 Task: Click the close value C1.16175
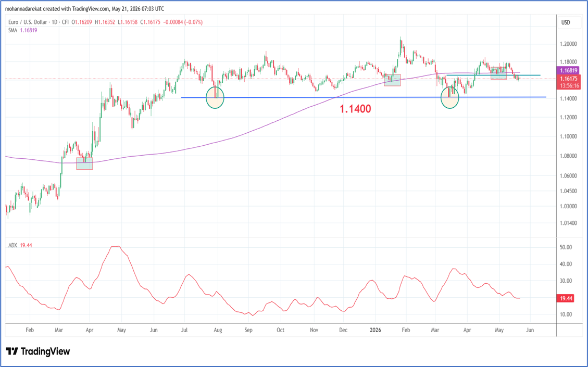tap(151, 22)
